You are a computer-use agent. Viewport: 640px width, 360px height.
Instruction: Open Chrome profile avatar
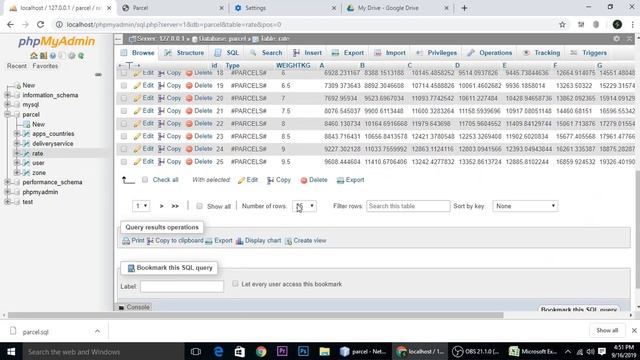(x=617, y=24)
